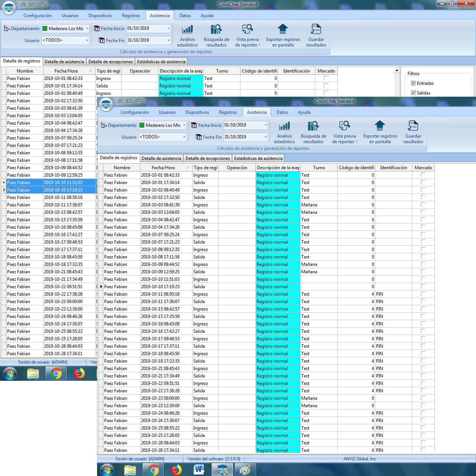The width and height of the screenshot is (476, 476).
Task: Open quick-access dropdown in front window title bar
Action: tap(138, 101)
